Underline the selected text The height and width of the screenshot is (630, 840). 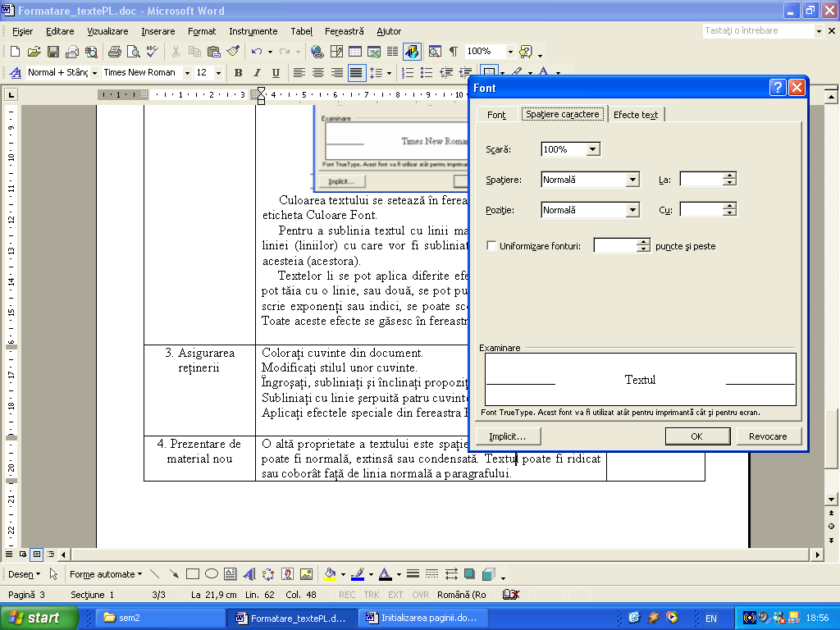tap(276, 73)
